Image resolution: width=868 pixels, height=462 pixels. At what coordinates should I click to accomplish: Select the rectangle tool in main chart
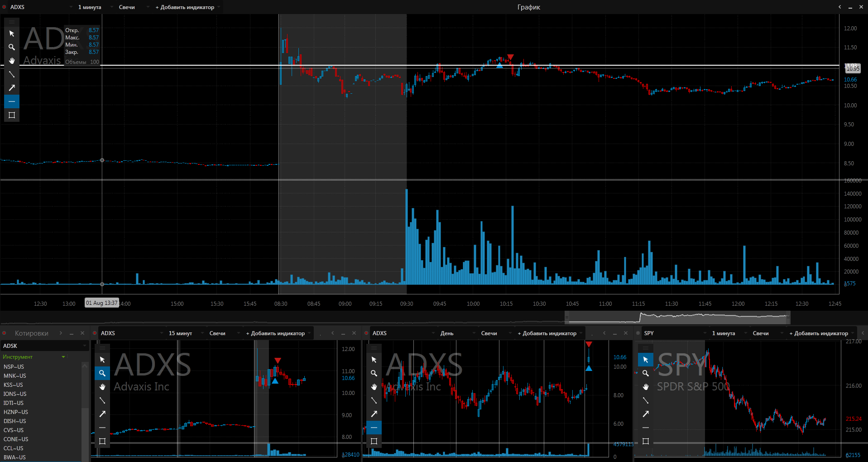pyautogui.click(x=12, y=115)
